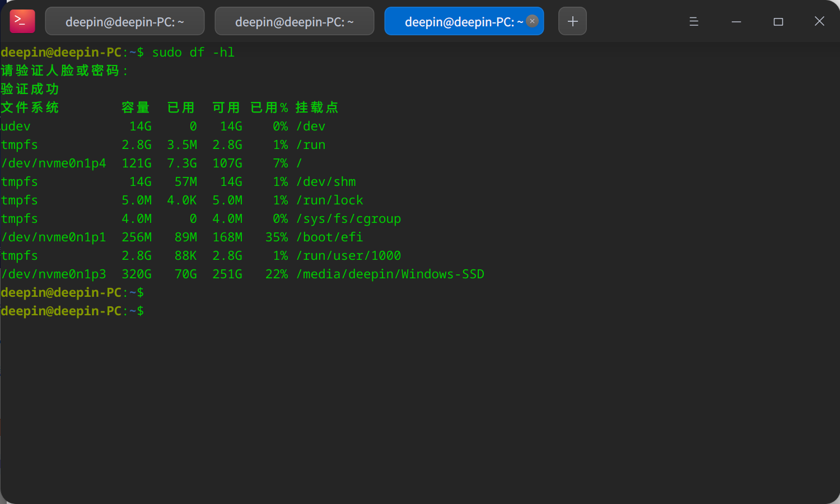This screenshot has width=840, height=504.
Task: Switch to the first terminal tab
Action: pyautogui.click(x=124, y=21)
